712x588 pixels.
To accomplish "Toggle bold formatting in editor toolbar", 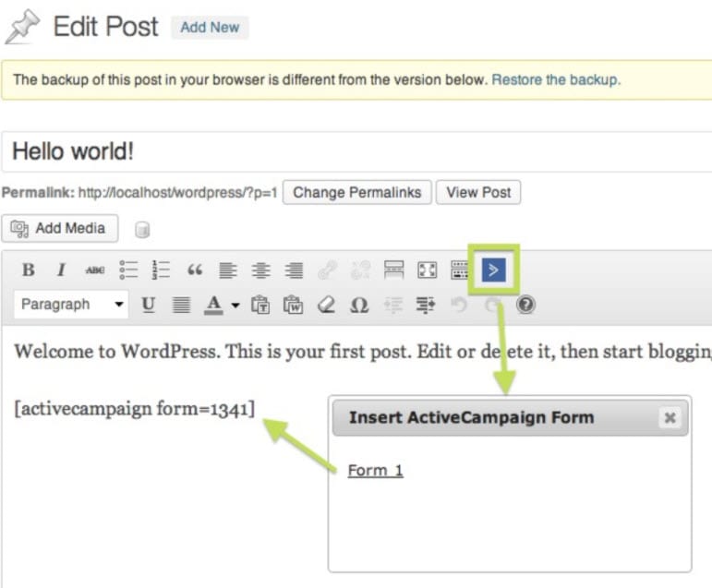I will (28, 270).
